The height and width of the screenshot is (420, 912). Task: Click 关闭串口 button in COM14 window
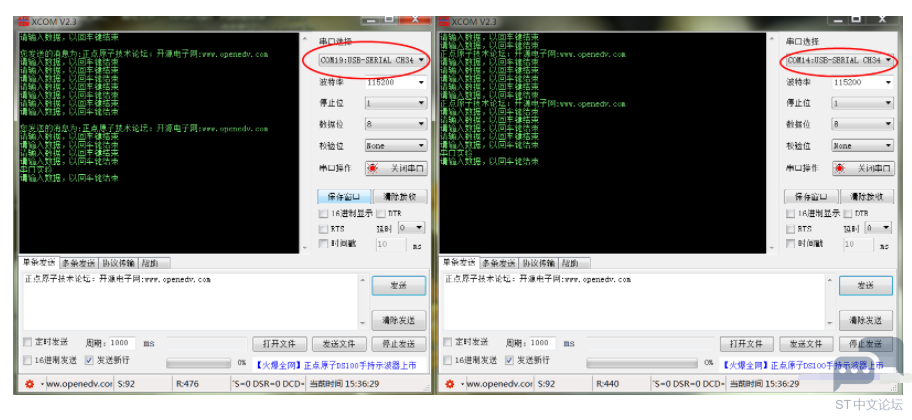click(x=863, y=168)
